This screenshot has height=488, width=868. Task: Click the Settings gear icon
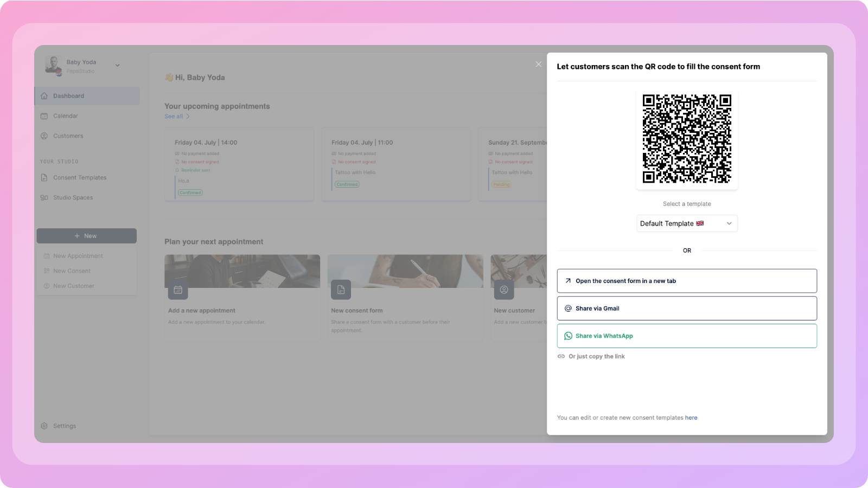click(44, 426)
